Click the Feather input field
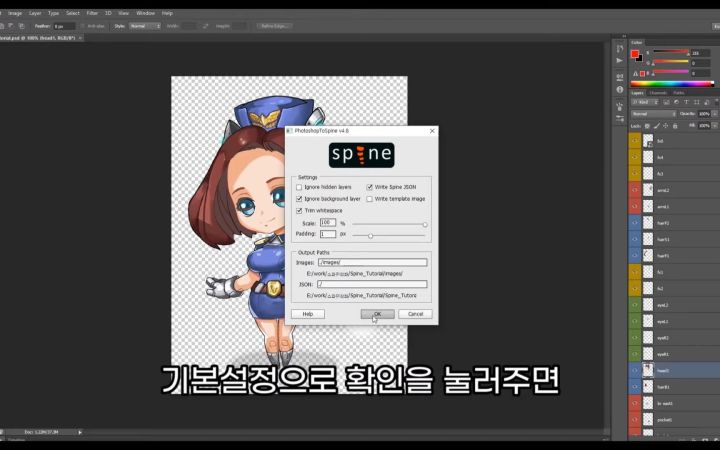 (x=64, y=27)
